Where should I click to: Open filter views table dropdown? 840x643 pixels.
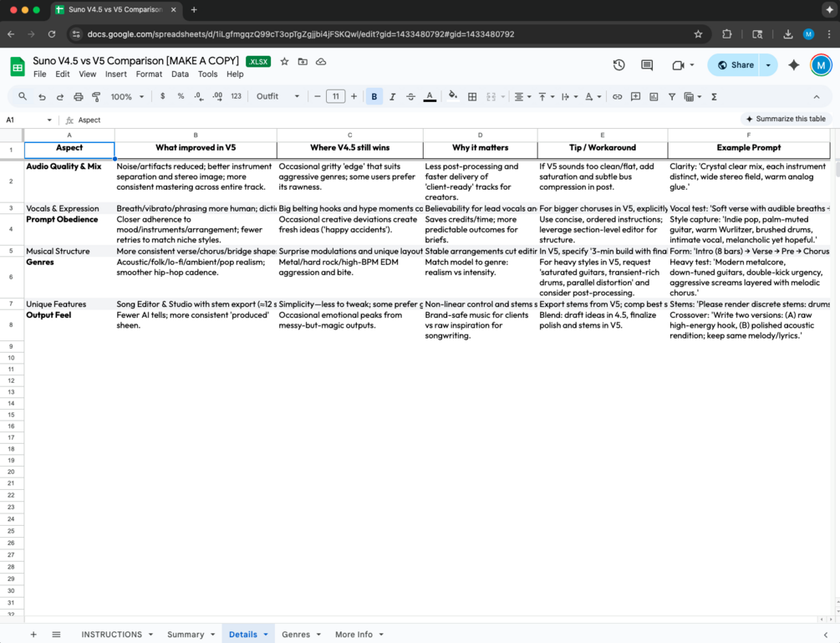coord(692,97)
